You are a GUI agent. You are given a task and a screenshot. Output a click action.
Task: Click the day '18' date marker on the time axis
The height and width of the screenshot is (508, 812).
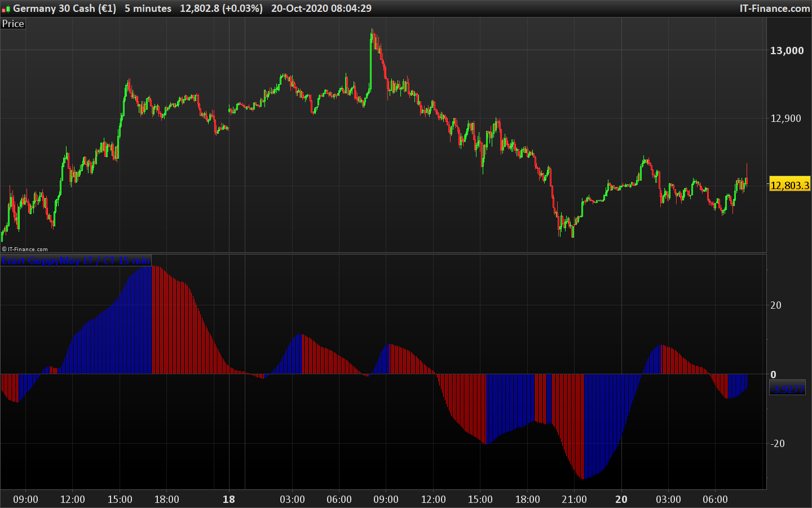[x=229, y=500]
